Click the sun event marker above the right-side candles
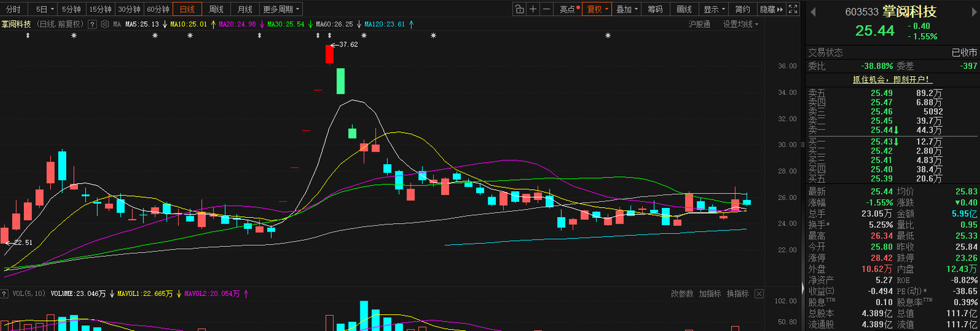The height and width of the screenshot is (331, 980). click(x=608, y=35)
